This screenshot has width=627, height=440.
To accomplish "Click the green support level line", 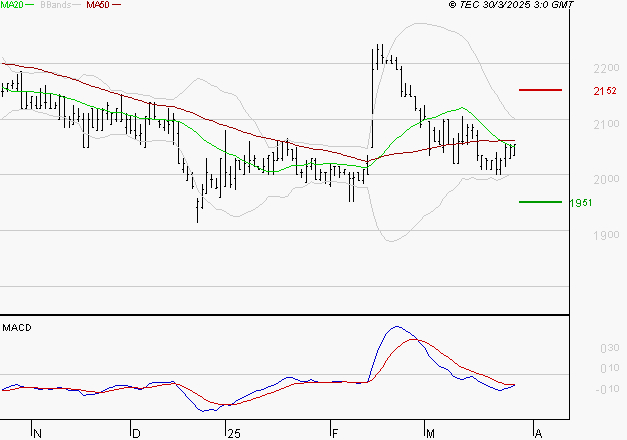I will (x=540, y=202).
